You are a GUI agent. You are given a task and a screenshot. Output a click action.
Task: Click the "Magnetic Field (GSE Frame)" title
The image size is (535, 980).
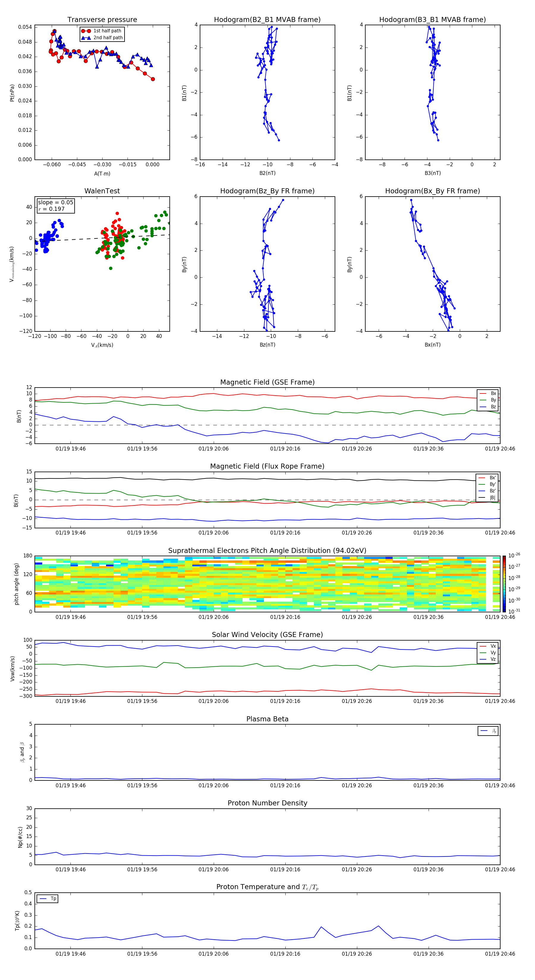pyautogui.click(x=267, y=382)
